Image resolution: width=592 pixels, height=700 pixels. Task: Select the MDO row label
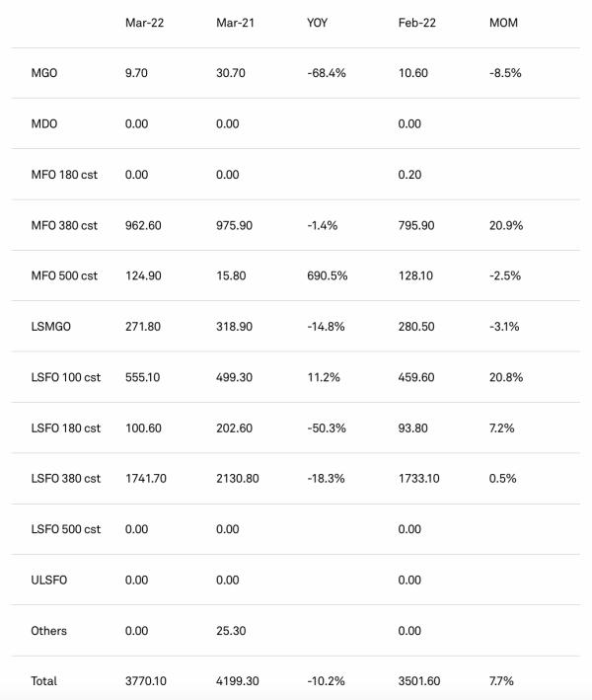coord(44,123)
